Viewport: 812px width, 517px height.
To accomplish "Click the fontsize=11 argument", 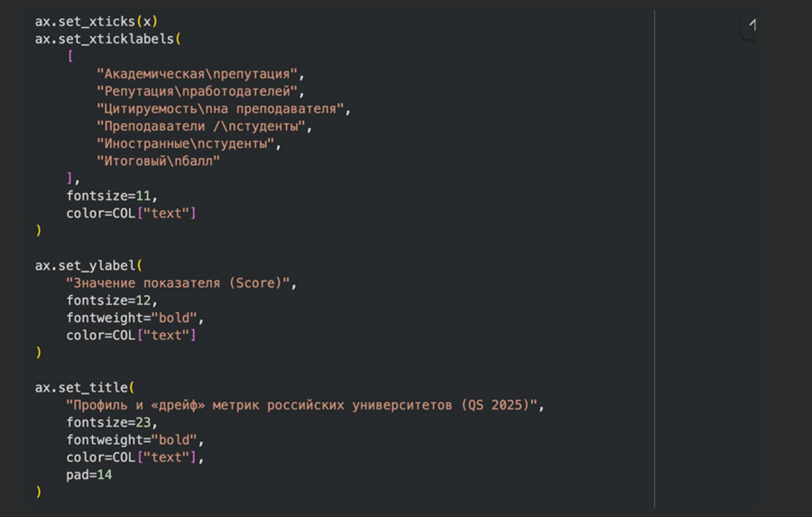I will (106, 196).
